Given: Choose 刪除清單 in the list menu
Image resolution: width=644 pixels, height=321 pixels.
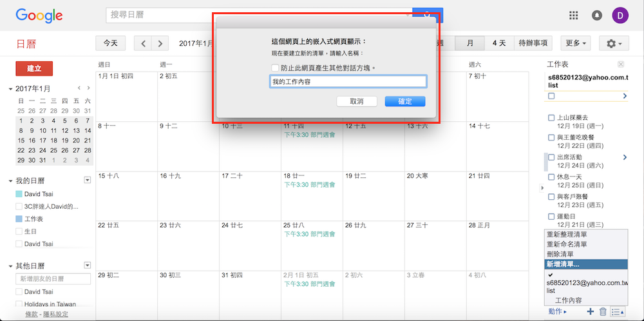Looking at the screenshot, I should [562, 254].
